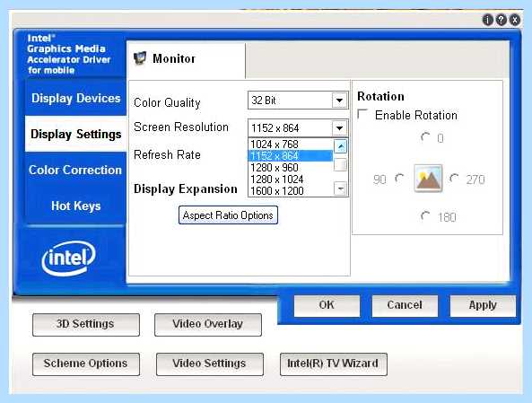Viewport: 532px width, 403px height.
Task: Open the Video Settings button
Action: 209,364
